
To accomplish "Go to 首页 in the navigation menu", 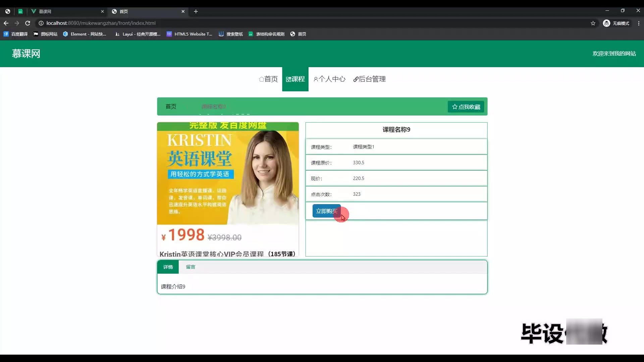I will [268, 79].
